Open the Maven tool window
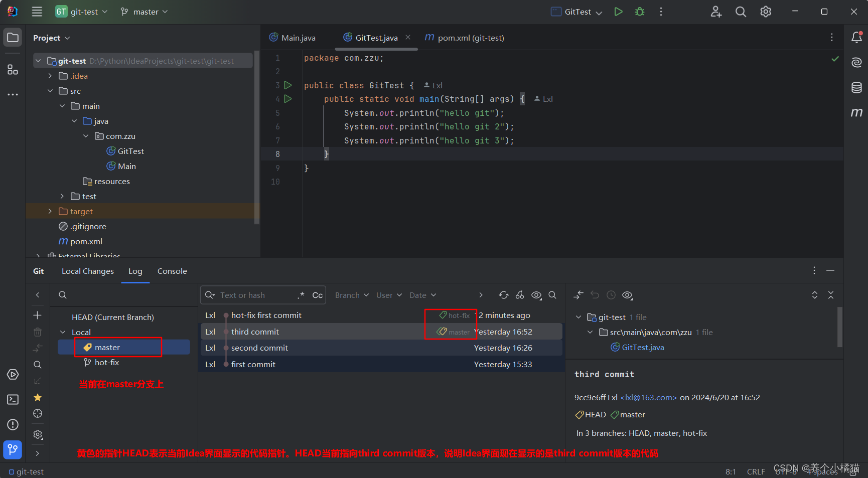 point(856,112)
